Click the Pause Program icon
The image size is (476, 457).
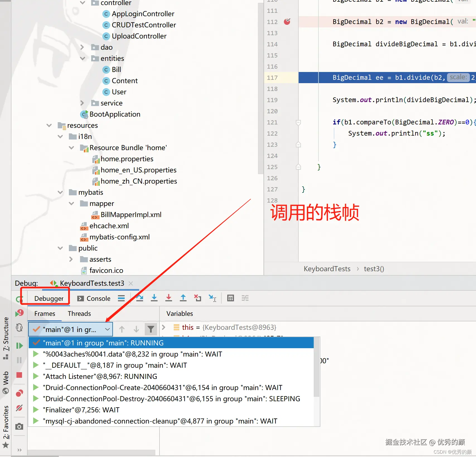pos(19,360)
